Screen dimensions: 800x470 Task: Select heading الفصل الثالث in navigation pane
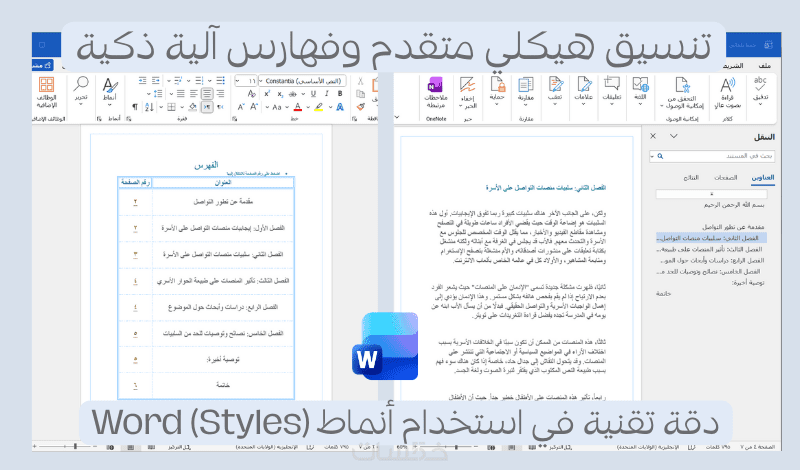710,250
